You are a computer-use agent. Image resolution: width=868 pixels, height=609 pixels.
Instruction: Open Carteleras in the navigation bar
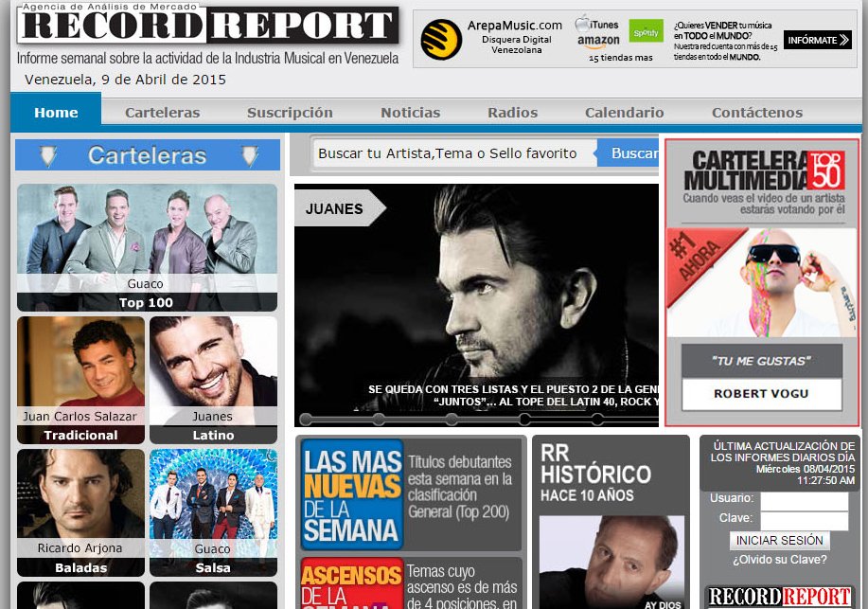pyautogui.click(x=162, y=113)
